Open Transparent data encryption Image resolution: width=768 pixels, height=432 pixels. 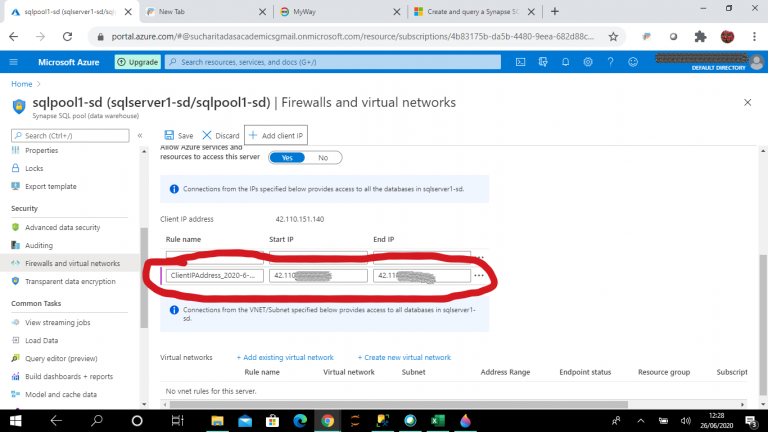click(70, 282)
